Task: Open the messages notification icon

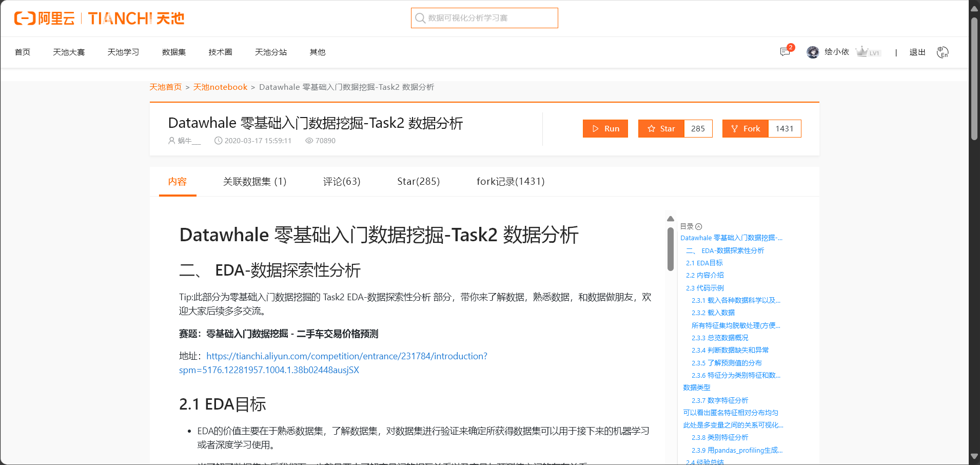Action: (x=785, y=52)
